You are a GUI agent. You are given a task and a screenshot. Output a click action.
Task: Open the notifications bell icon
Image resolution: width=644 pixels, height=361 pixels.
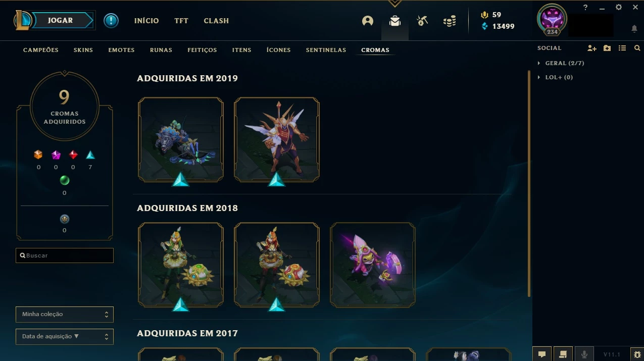(634, 29)
